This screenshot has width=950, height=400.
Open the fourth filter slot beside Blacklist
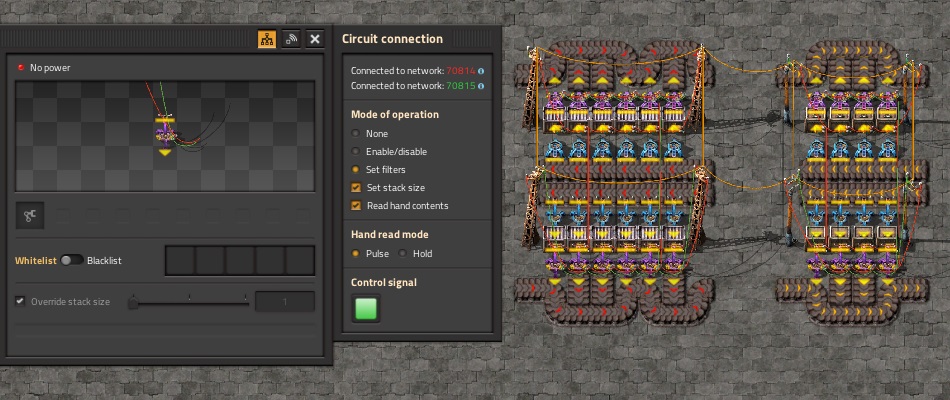(270, 261)
